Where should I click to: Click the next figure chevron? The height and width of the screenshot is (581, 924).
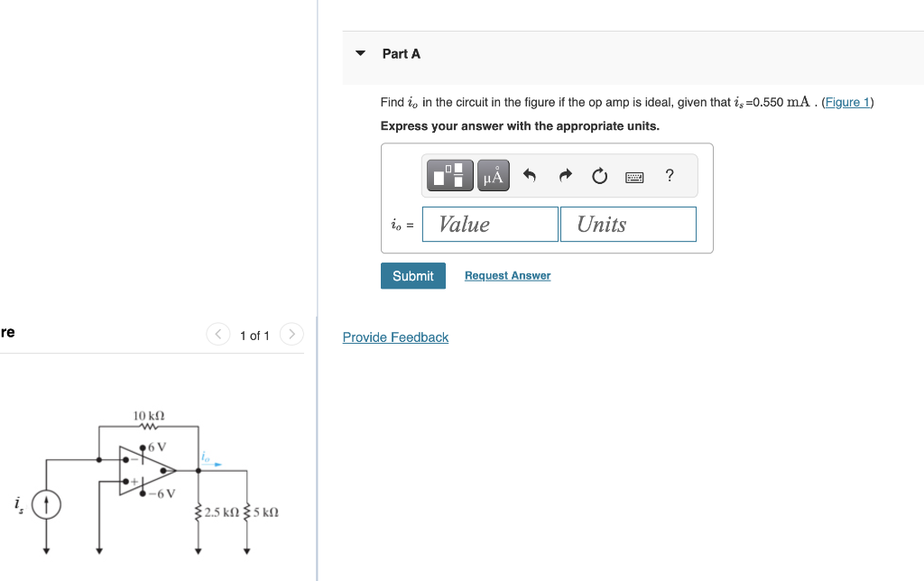(x=291, y=334)
